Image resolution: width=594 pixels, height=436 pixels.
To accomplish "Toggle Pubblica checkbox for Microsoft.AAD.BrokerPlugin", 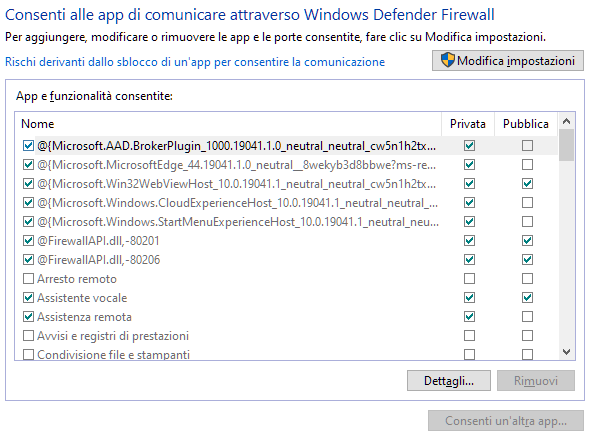I will coord(527,146).
